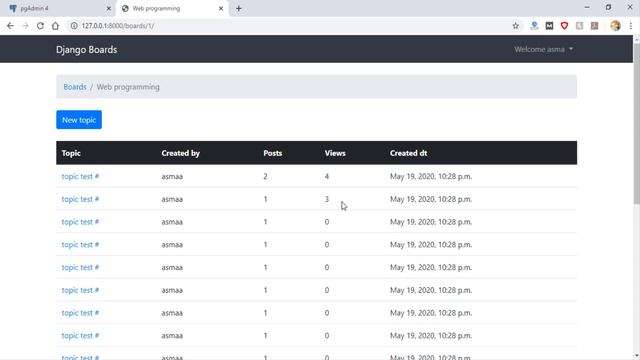Open topic test # with 4 views
Image resolution: width=640 pixels, height=360 pixels.
coord(80,176)
